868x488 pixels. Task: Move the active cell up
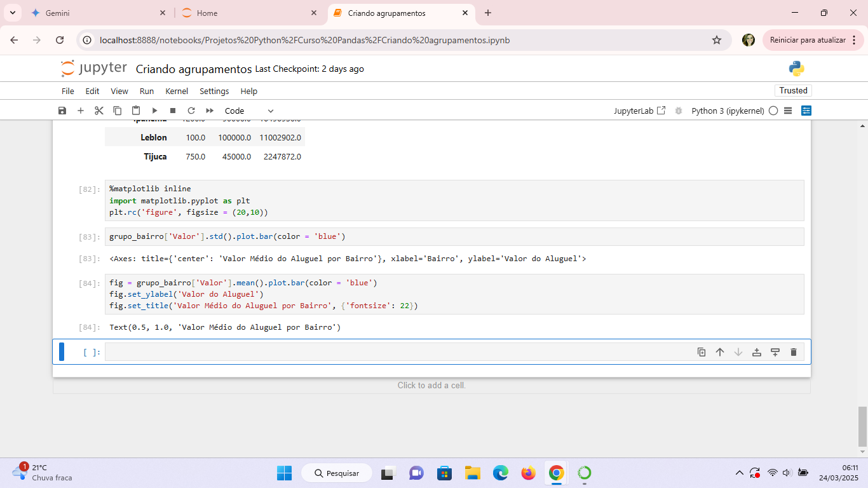(x=720, y=352)
